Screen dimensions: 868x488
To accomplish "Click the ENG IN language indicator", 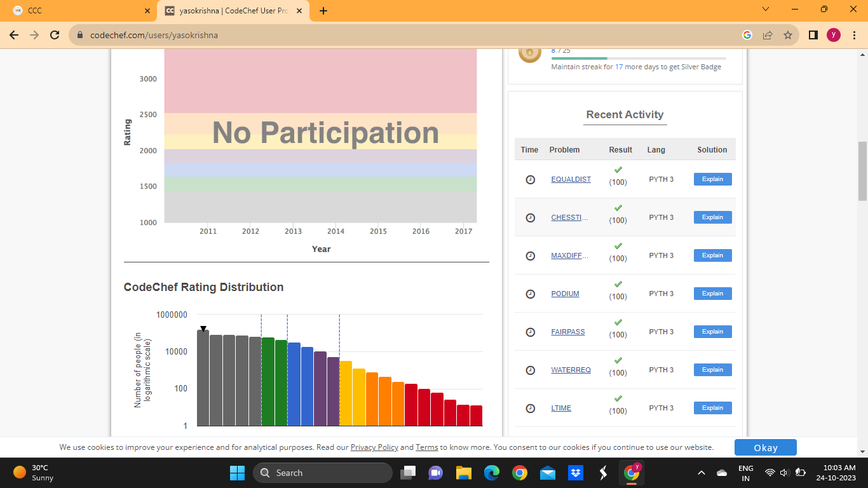I will coord(746,473).
